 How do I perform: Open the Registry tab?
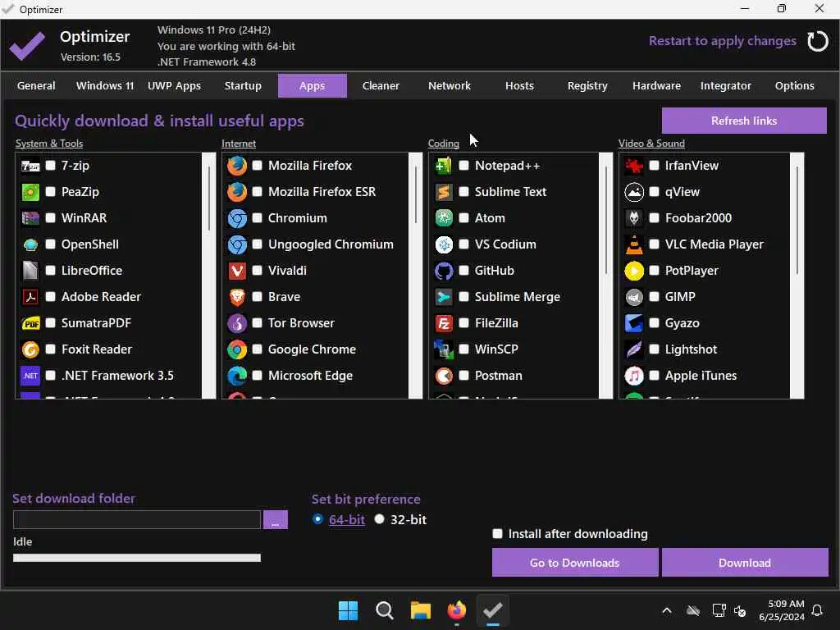pyautogui.click(x=587, y=85)
